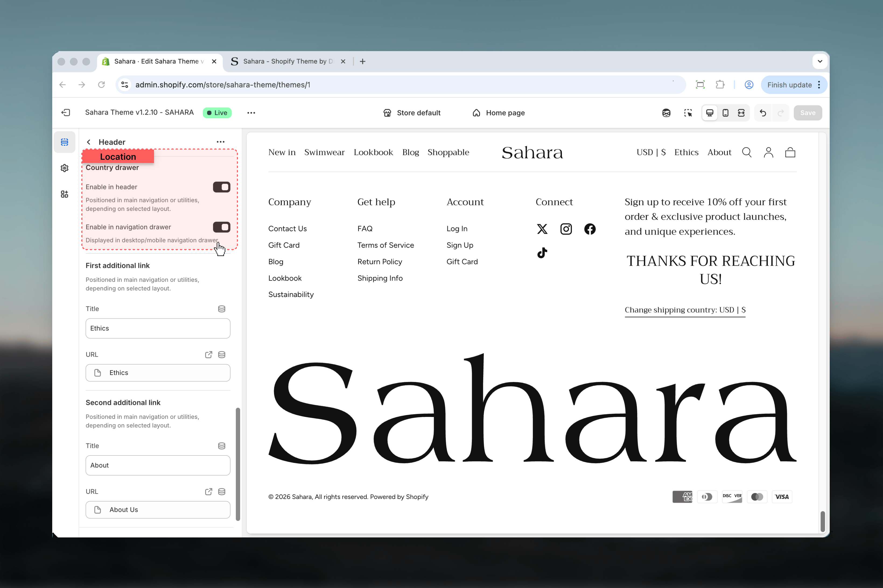Toggle Enable in header switch

pyautogui.click(x=221, y=187)
